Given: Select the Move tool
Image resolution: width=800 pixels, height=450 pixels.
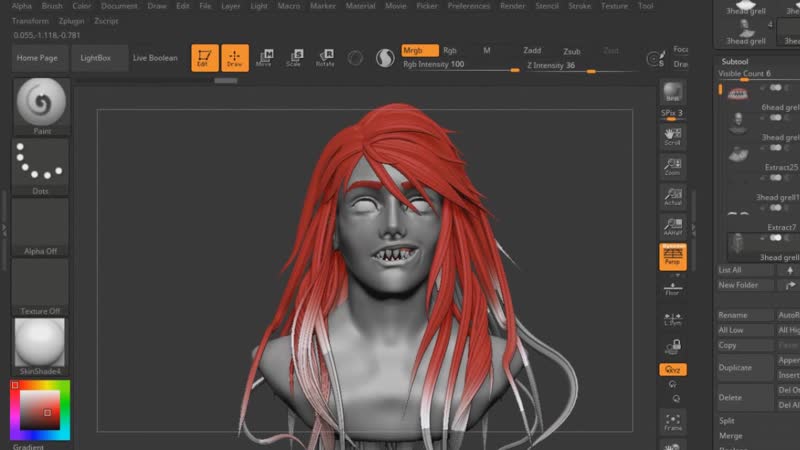Looking at the screenshot, I should [x=264, y=58].
